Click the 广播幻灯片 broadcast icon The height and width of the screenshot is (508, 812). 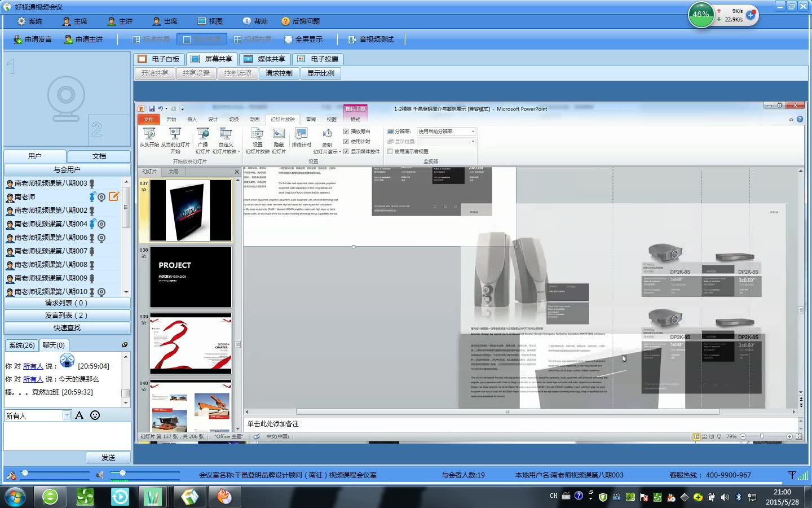point(203,134)
